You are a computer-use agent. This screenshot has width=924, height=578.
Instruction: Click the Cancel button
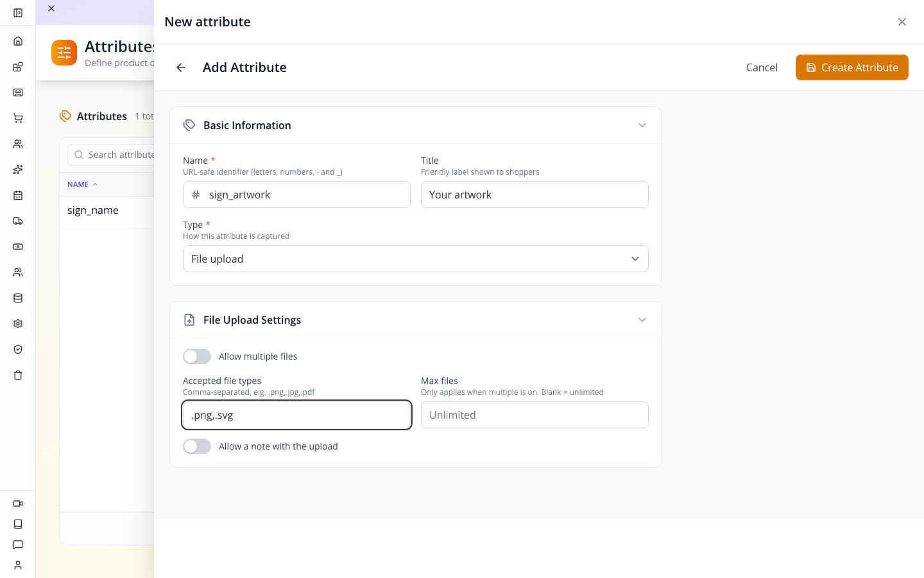(762, 67)
